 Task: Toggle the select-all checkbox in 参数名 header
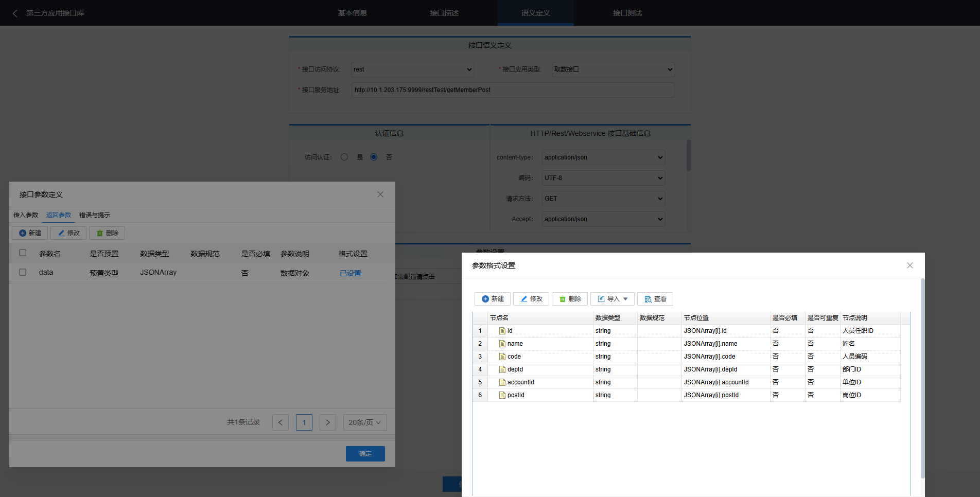click(x=23, y=253)
